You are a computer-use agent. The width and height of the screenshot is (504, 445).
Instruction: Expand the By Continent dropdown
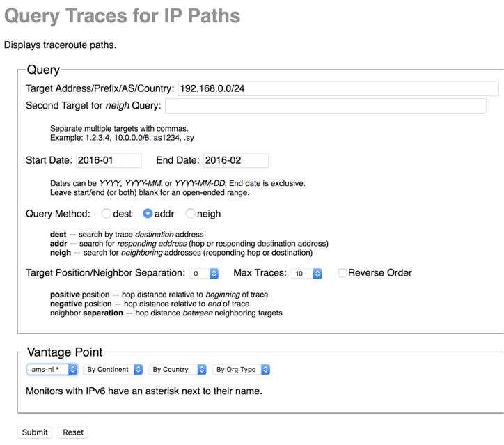[113, 369]
